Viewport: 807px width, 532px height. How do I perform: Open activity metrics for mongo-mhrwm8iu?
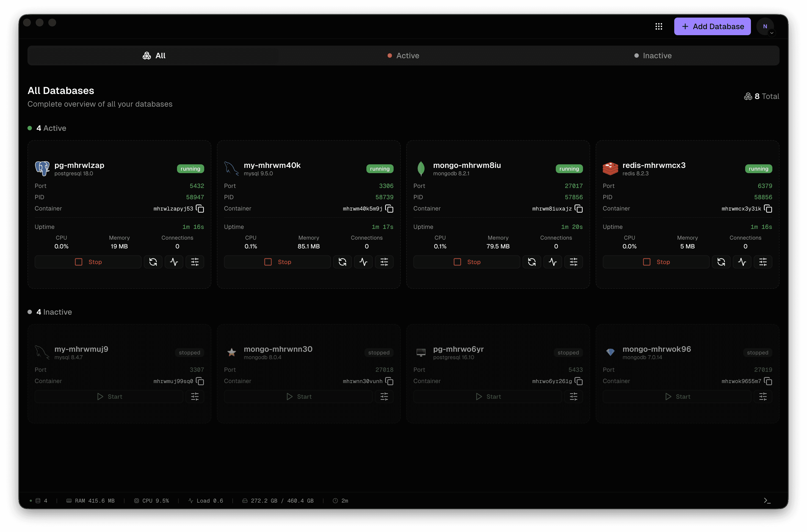pyautogui.click(x=553, y=262)
